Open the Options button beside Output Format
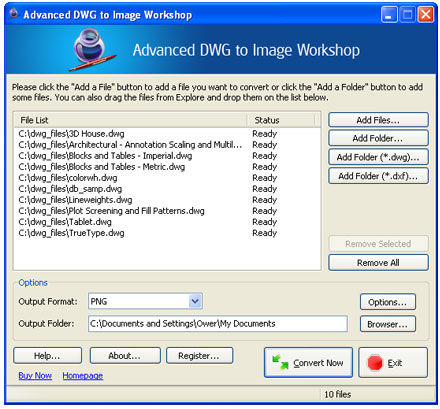This screenshot has height=409, width=440. tap(388, 302)
